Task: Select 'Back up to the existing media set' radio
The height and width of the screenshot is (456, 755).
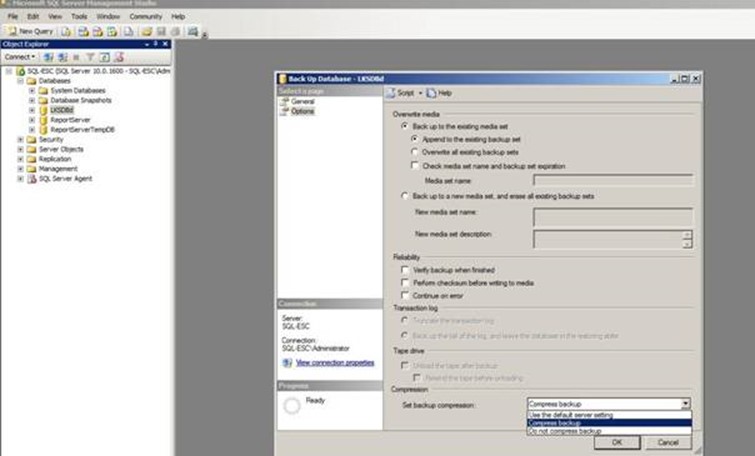Action: 404,126
